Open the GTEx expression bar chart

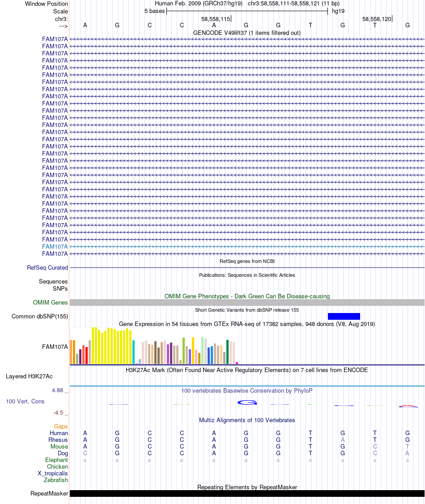click(x=154, y=346)
